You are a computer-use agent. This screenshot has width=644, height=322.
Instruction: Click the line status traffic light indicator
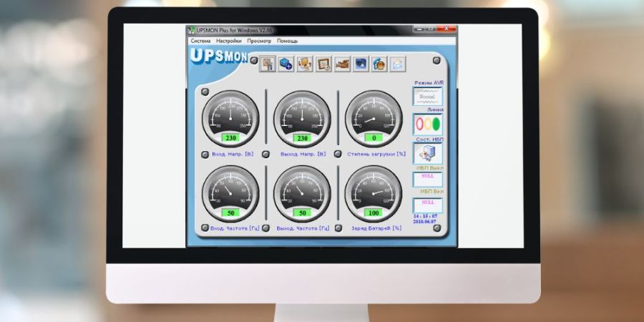(x=428, y=125)
